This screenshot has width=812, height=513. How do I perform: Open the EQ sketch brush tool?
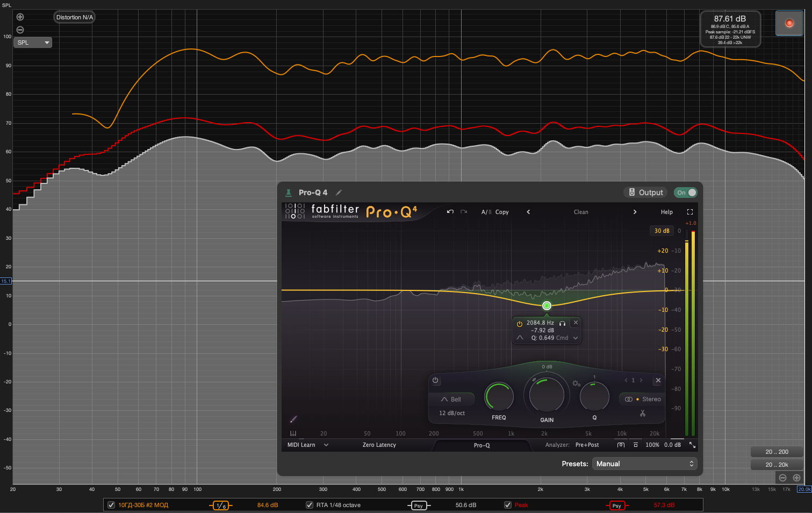[293, 419]
